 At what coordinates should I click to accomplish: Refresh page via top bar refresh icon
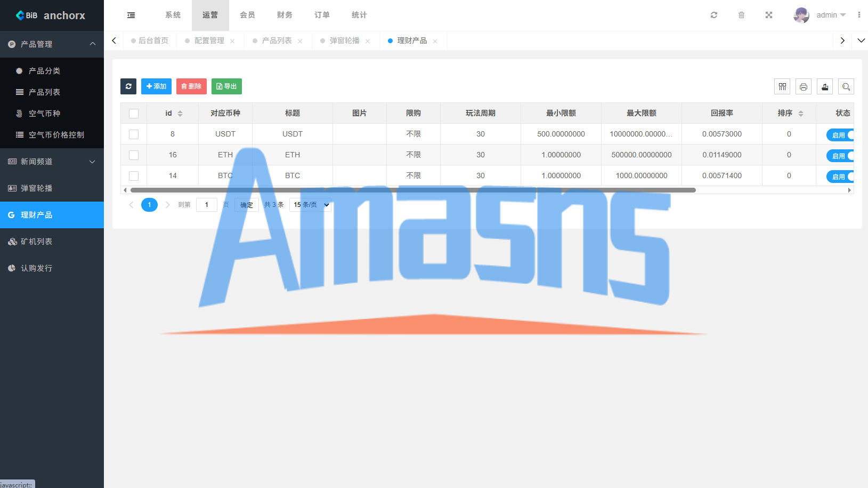(x=714, y=15)
